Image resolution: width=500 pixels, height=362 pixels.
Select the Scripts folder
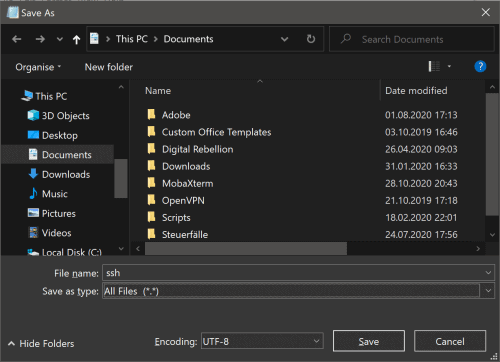click(x=176, y=217)
